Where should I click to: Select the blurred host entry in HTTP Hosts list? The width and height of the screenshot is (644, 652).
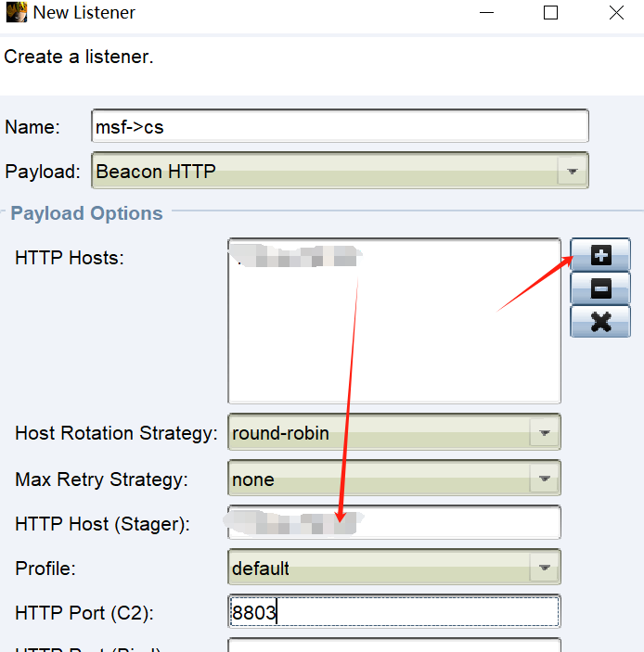[x=297, y=257]
